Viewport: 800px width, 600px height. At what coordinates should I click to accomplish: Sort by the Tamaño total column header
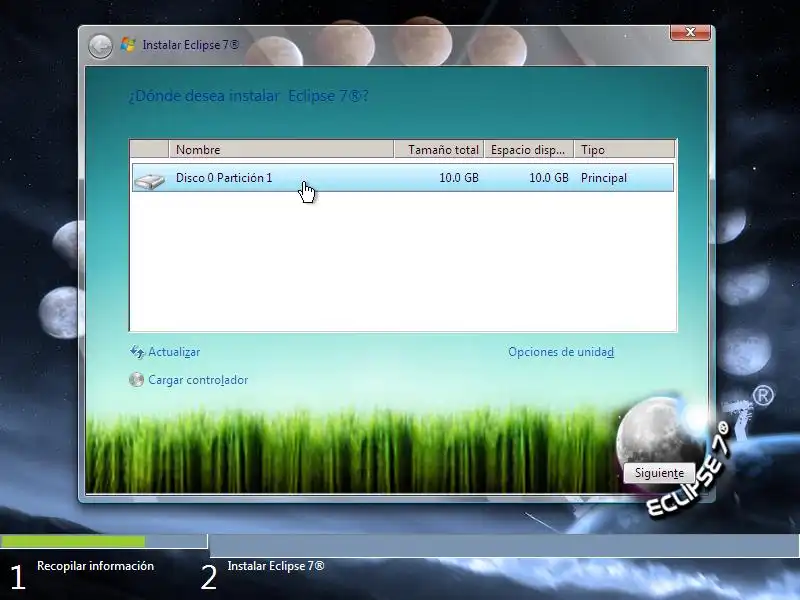pos(439,149)
